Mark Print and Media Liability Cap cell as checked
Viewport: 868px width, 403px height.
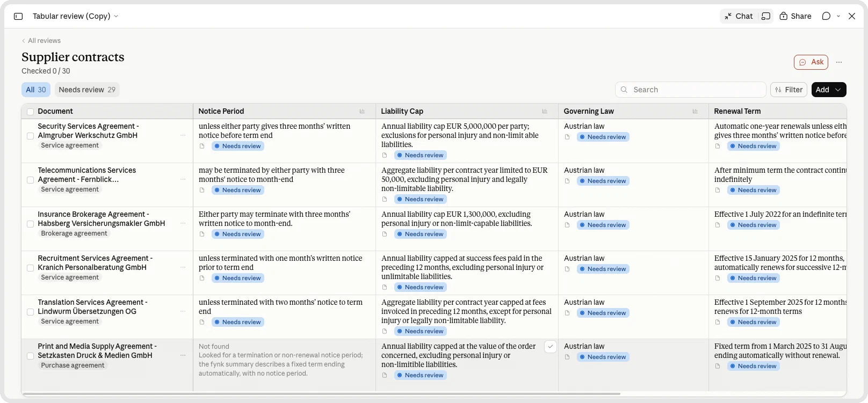pos(550,347)
